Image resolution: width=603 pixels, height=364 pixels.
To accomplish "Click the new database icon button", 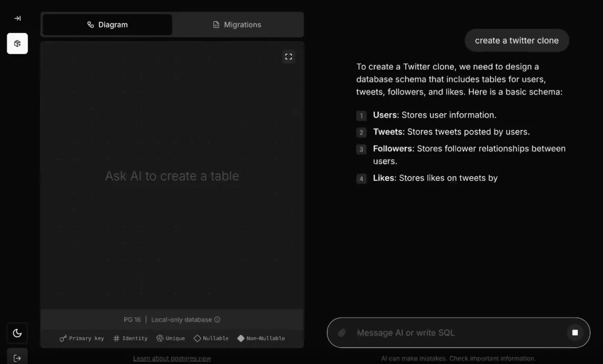I will point(17,44).
